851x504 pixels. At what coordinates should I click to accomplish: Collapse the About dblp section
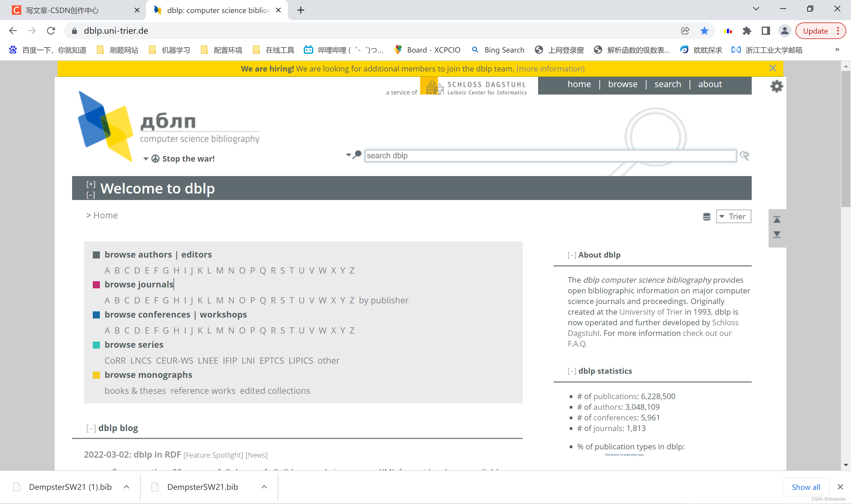[571, 255]
